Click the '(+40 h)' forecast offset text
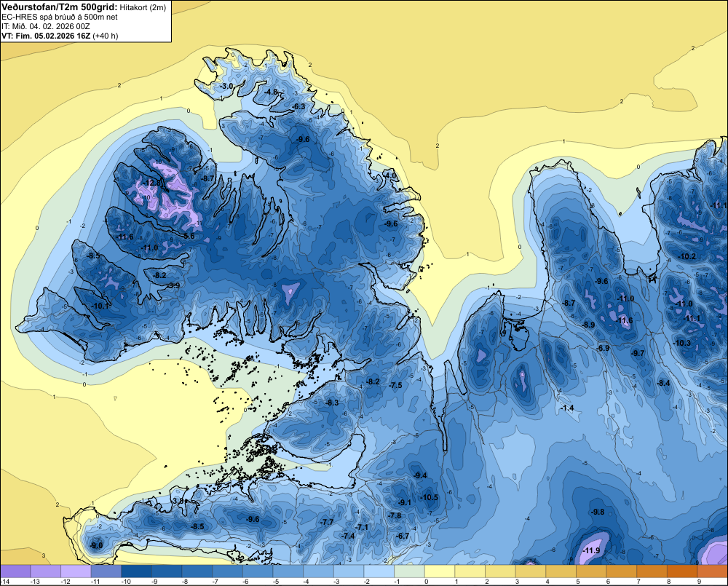The width and height of the screenshot is (728, 586). [x=106, y=36]
